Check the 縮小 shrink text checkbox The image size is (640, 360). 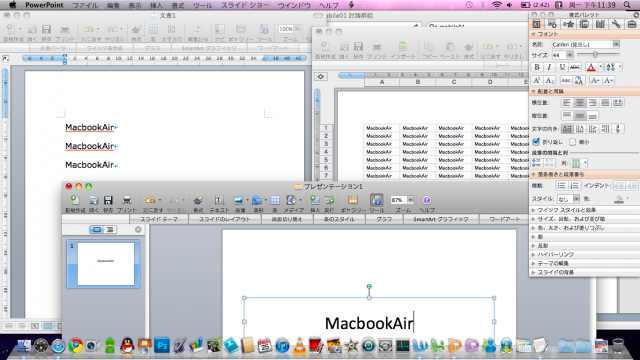tap(572, 142)
